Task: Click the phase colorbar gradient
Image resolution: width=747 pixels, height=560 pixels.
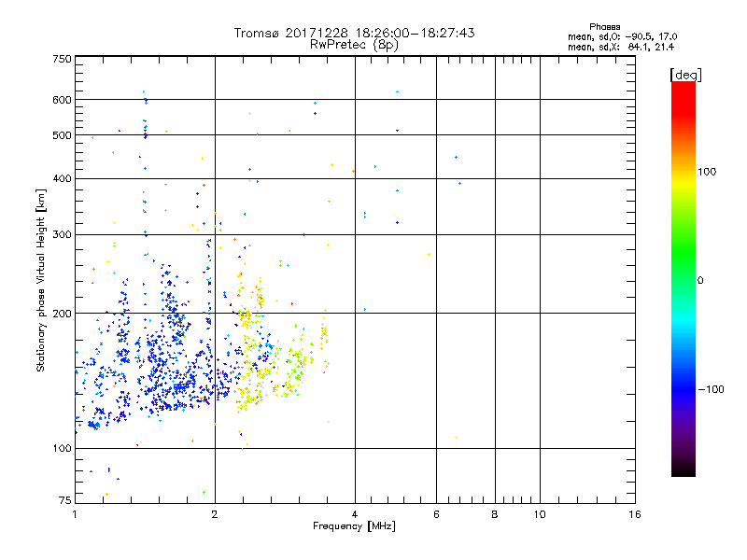Action: 684,279
